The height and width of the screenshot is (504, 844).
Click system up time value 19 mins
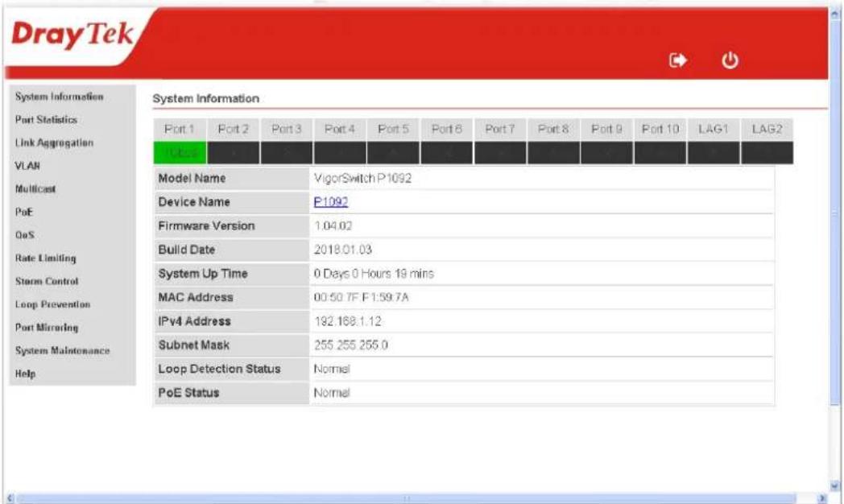[x=374, y=273]
